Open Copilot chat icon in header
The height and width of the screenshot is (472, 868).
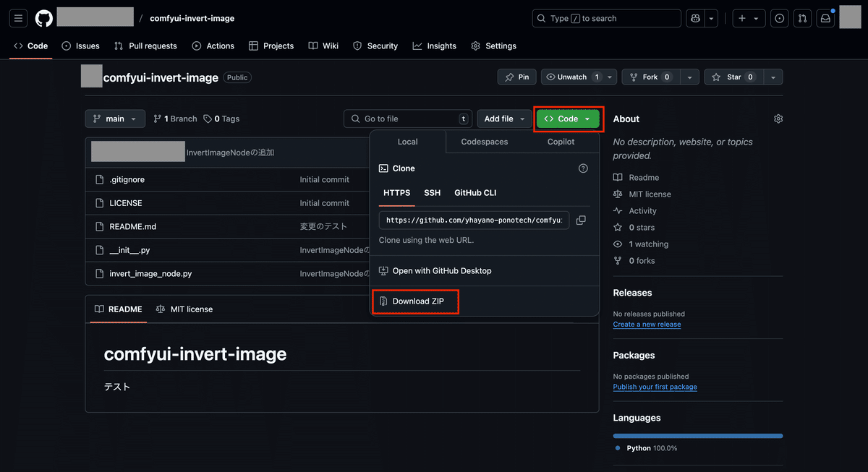(x=696, y=18)
